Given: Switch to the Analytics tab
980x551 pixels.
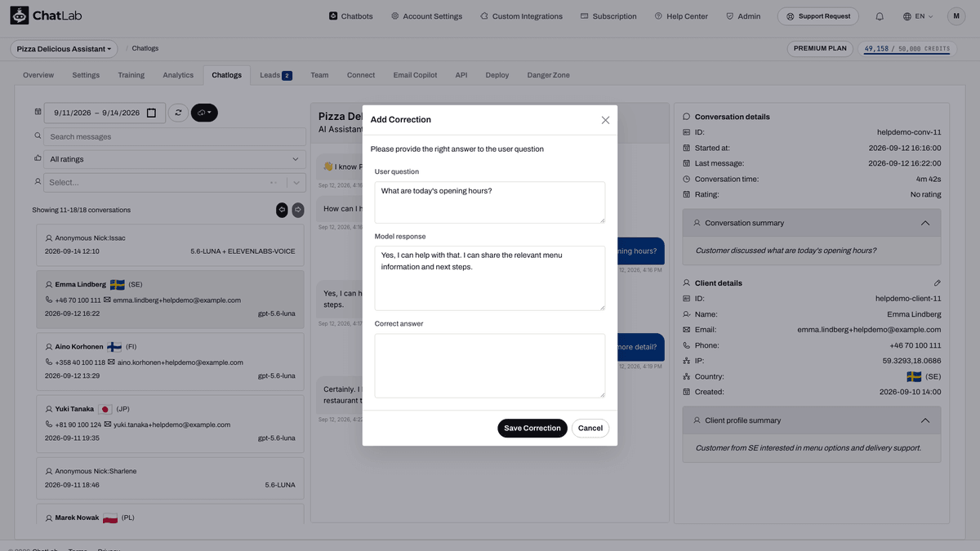Looking at the screenshot, I should click(178, 75).
